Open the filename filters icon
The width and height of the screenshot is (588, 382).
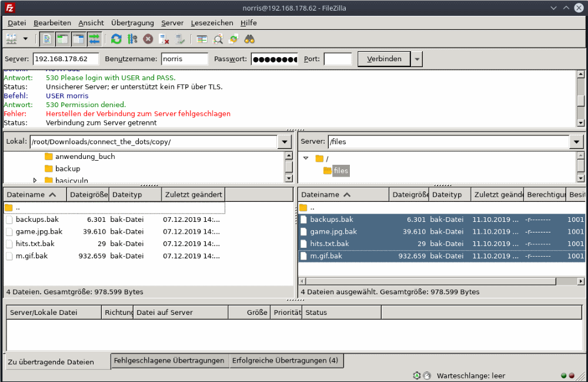(202, 39)
